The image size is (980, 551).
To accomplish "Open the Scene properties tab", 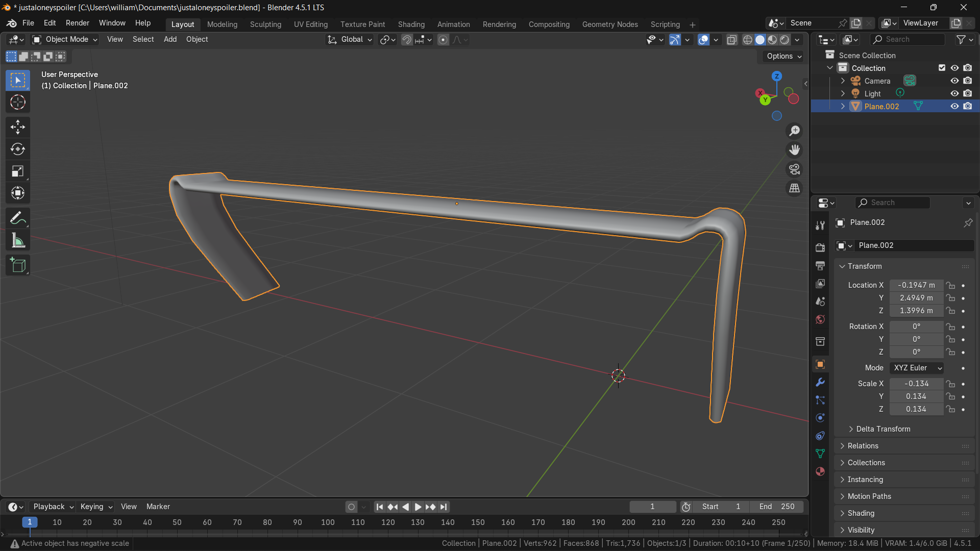I will coord(820,302).
